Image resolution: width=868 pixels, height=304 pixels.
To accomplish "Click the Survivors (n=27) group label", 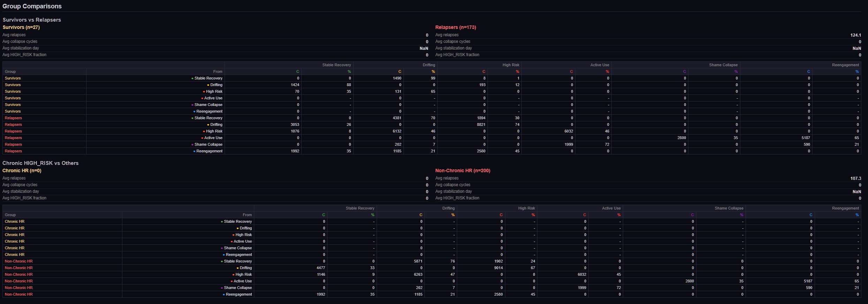I will (21, 27).
